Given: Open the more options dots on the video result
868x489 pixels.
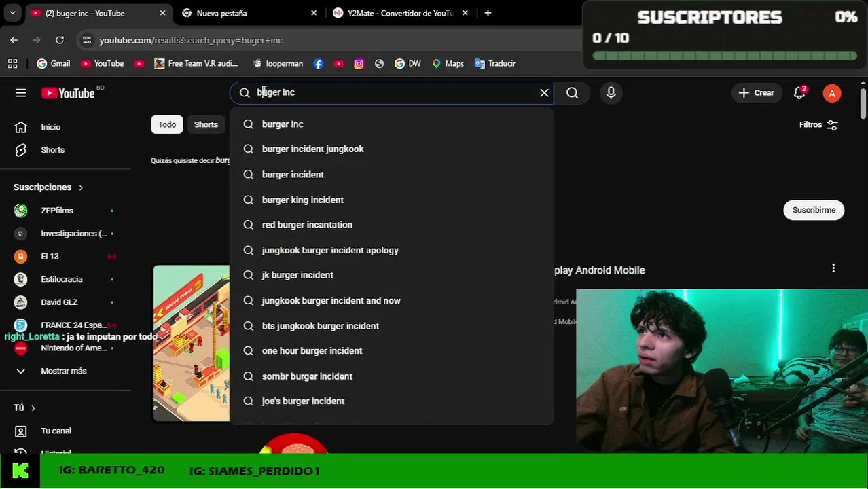Looking at the screenshot, I should pyautogui.click(x=833, y=268).
